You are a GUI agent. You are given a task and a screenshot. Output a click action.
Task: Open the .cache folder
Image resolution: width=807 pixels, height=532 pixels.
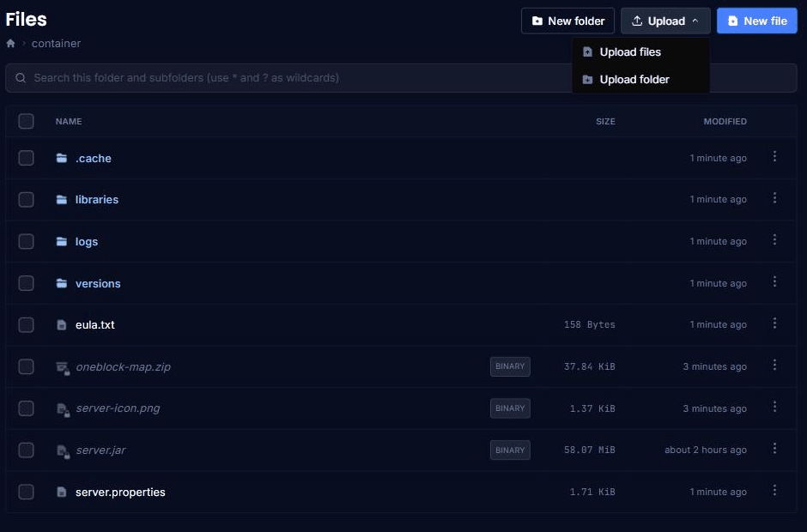click(94, 159)
